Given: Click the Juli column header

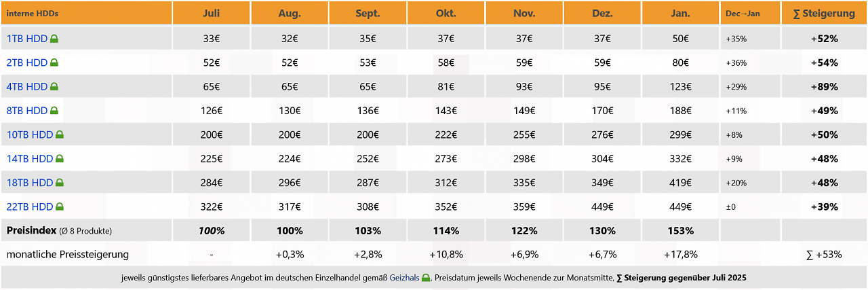Looking at the screenshot, I should [x=212, y=13].
